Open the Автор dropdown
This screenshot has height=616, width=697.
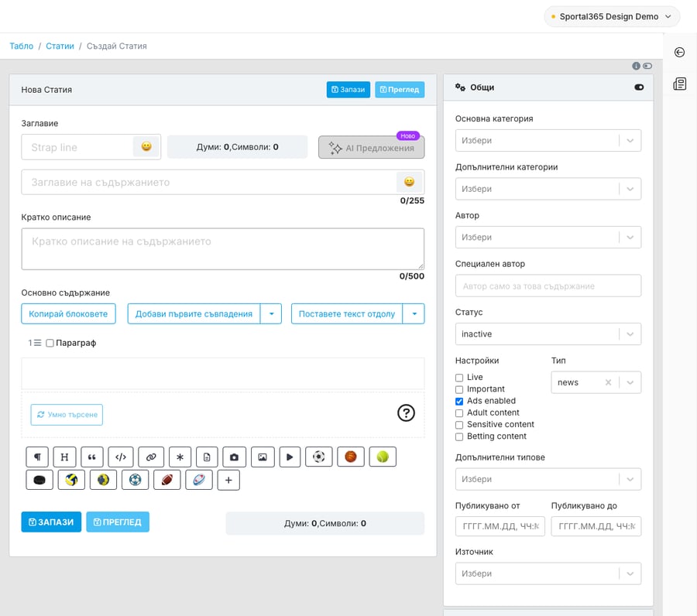(x=548, y=237)
